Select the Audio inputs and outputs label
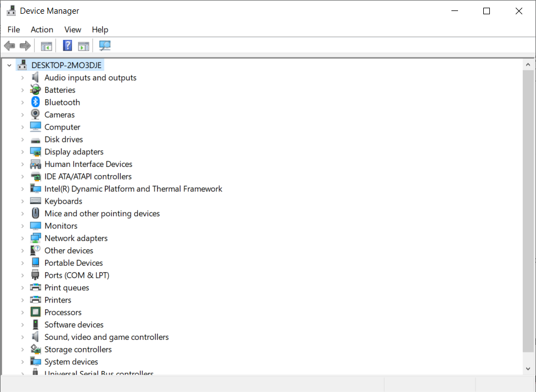The width and height of the screenshot is (536, 392). [x=90, y=77]
